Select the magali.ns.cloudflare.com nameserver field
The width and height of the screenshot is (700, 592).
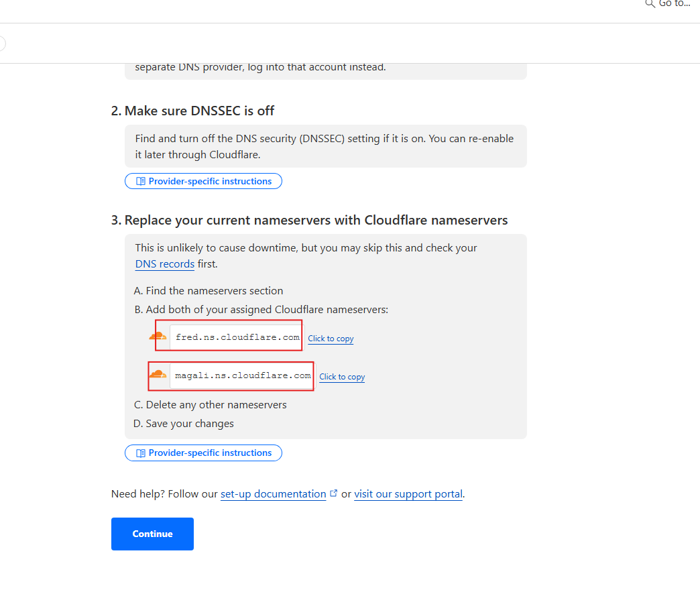click(243, 375)
